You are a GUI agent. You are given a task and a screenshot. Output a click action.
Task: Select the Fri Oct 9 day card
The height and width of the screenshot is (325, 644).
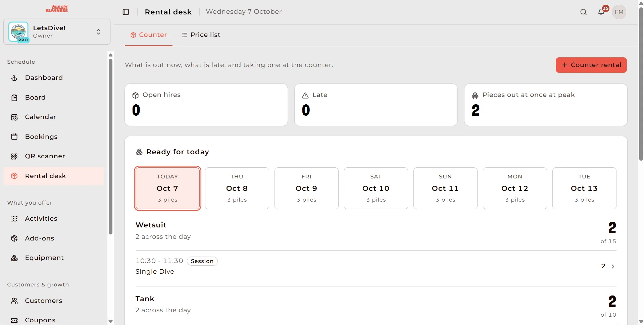coord(306,188)
